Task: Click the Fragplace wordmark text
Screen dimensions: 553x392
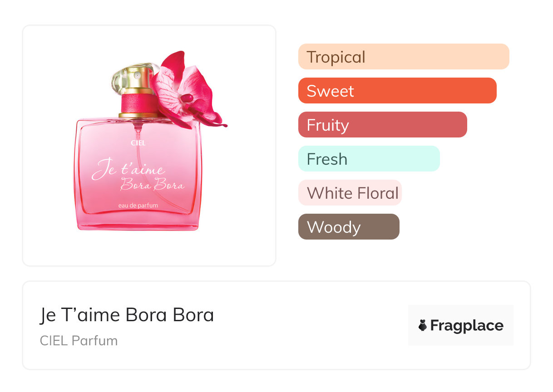Action: pos(467,325)
